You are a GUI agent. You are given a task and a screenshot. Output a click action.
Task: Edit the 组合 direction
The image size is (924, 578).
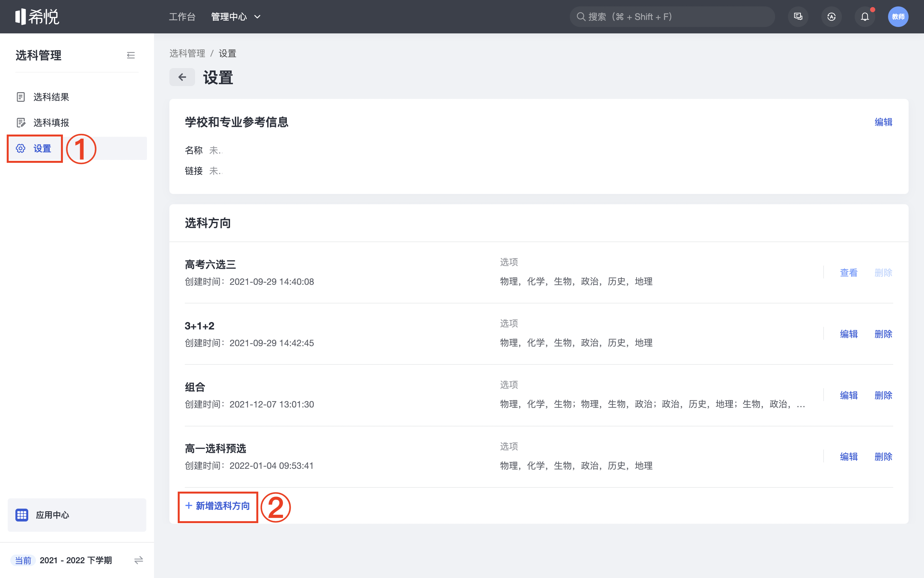848,395
